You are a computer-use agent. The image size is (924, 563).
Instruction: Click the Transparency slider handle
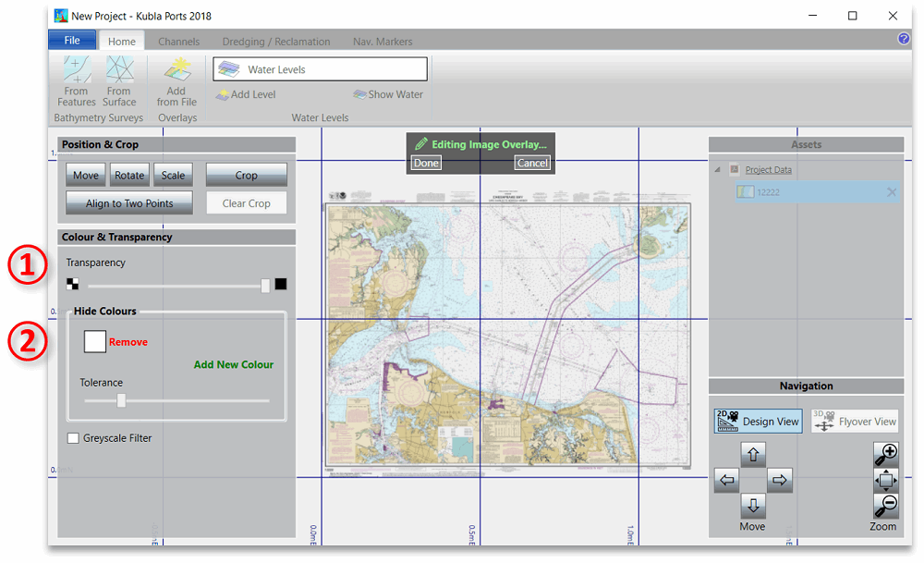265,286
